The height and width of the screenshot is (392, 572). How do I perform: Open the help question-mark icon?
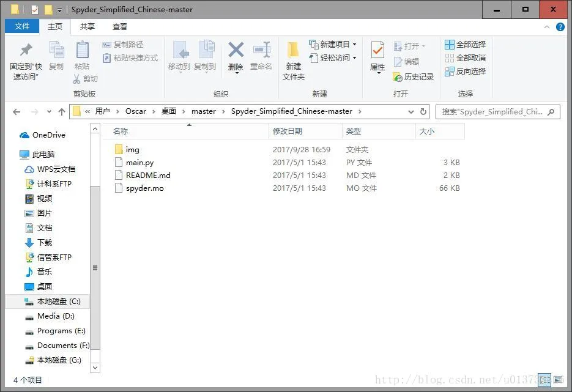pyautogui.click(x=560, y=27)
